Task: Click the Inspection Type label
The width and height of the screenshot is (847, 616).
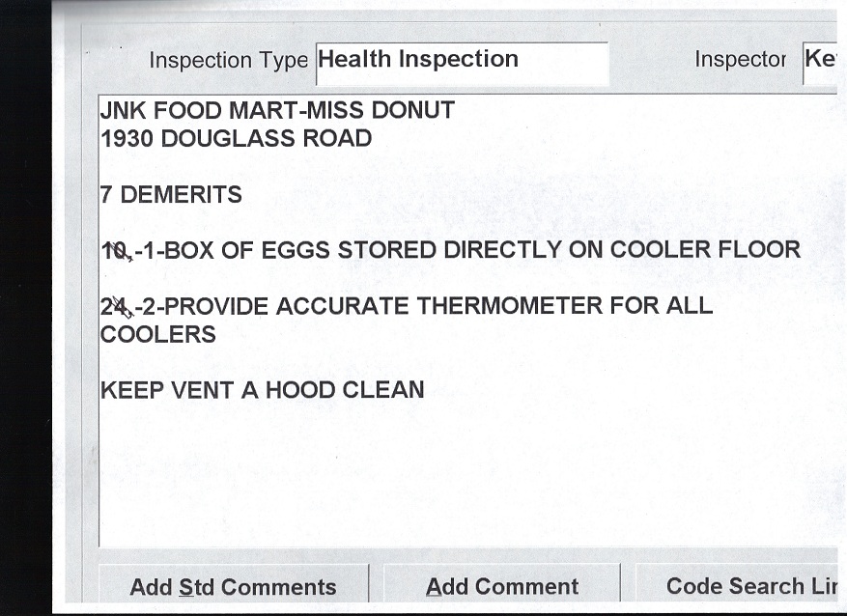Action: [228, 61]
